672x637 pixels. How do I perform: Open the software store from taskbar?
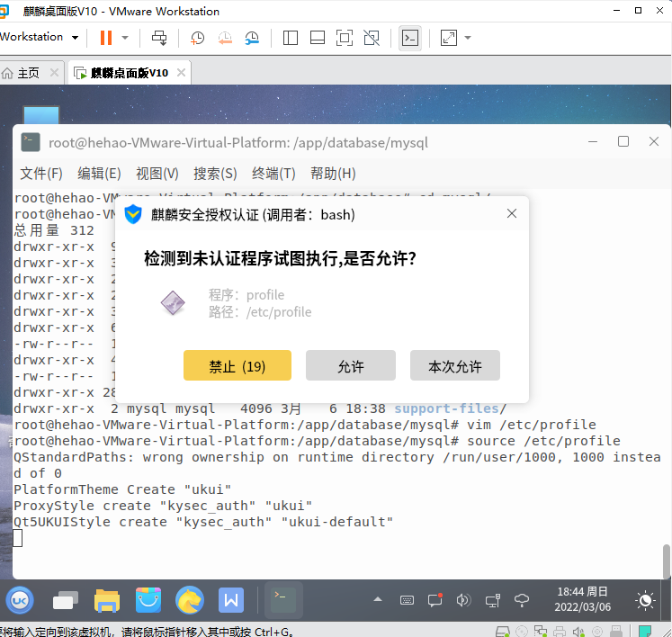(x=148, y=600)
